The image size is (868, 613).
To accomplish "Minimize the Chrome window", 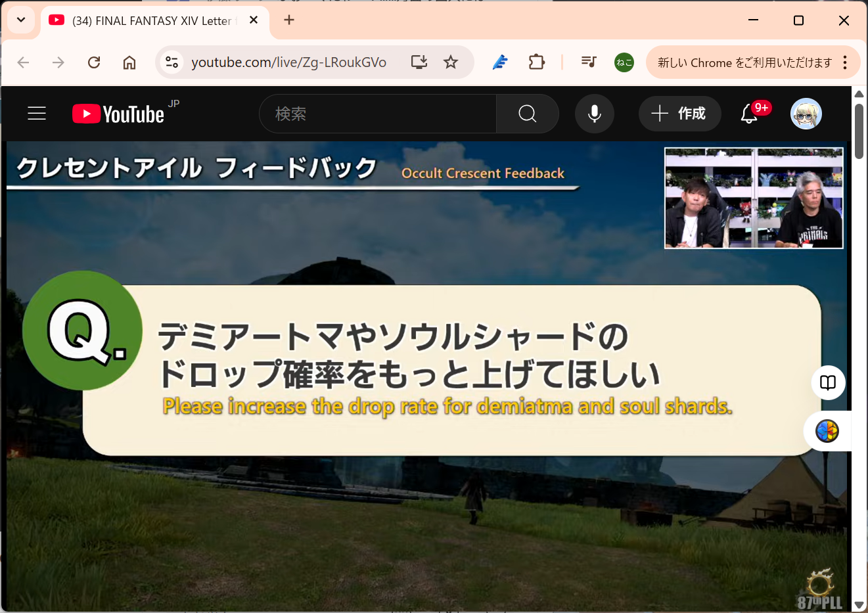I will tap(754, 20).
